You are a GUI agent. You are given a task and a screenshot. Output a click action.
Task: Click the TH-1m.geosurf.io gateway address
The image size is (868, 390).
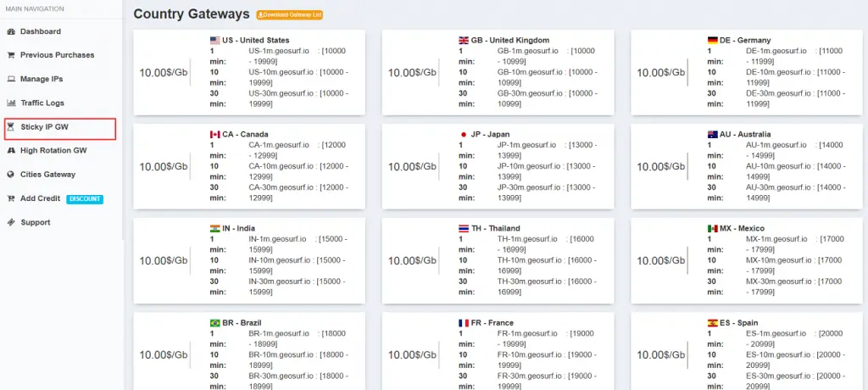(527, 239)
